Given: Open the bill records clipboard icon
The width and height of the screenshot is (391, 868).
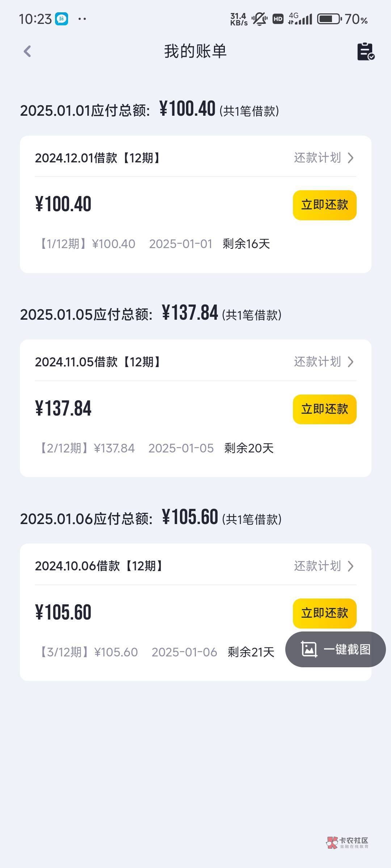Looking at the screenshot, I should (x=366, y=51).
